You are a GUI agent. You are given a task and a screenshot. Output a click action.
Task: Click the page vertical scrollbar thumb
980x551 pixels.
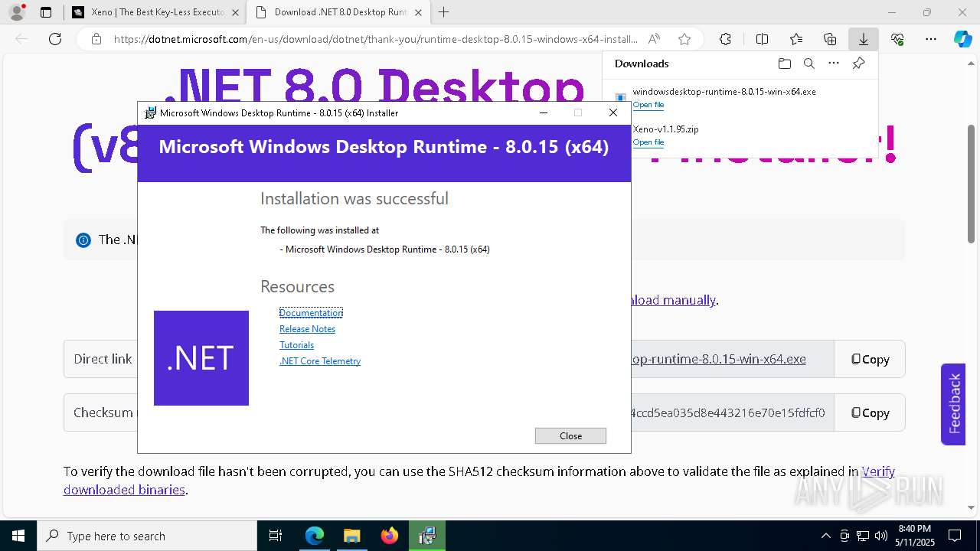click(x=972, y=184)
